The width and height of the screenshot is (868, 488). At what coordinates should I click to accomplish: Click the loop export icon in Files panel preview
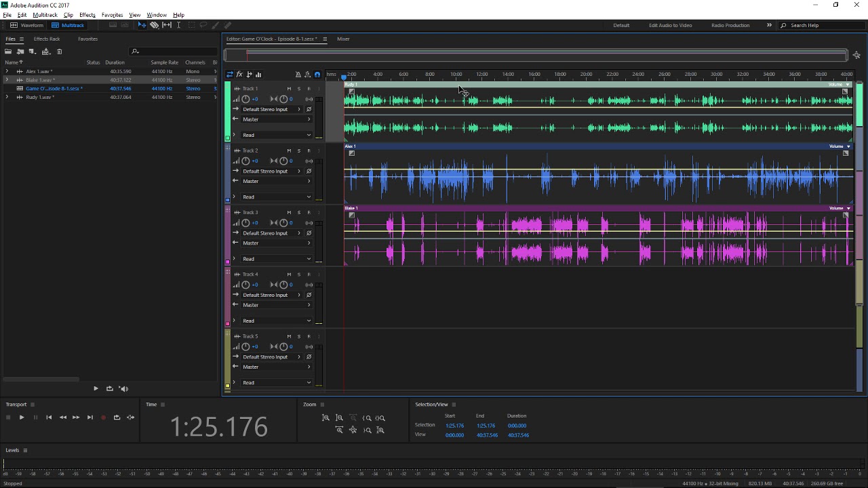(109, 388)
